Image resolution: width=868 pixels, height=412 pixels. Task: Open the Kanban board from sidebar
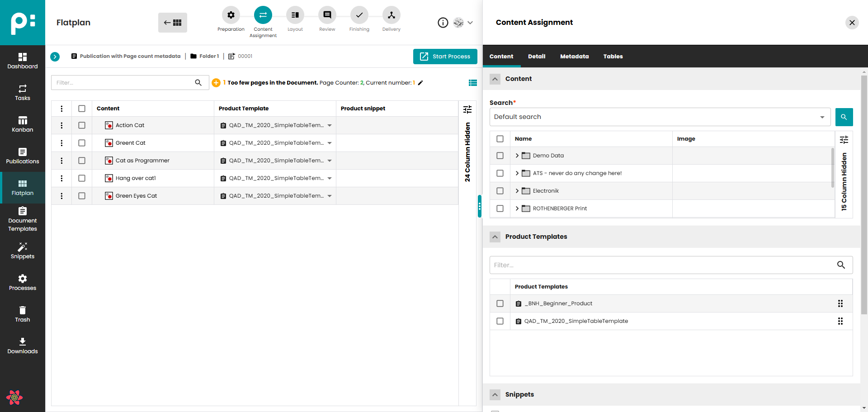click(22, 124)
